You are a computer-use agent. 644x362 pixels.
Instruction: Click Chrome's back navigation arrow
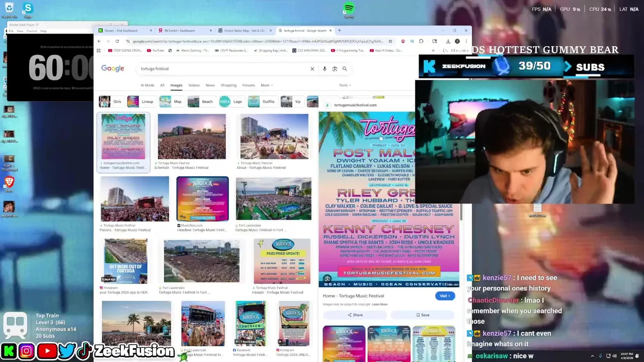click(99, 41)
